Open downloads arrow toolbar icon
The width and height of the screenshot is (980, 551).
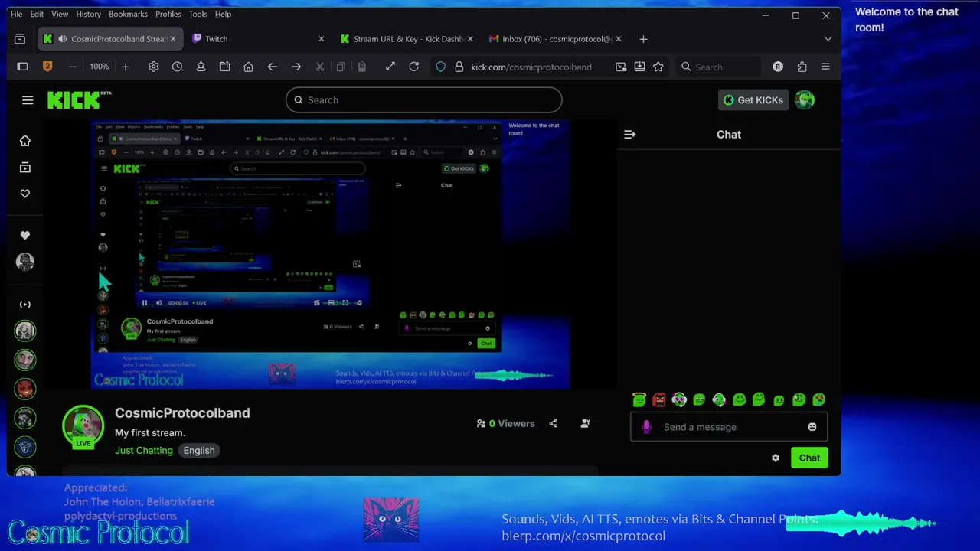pyautogui.click(x=639, y=67)
